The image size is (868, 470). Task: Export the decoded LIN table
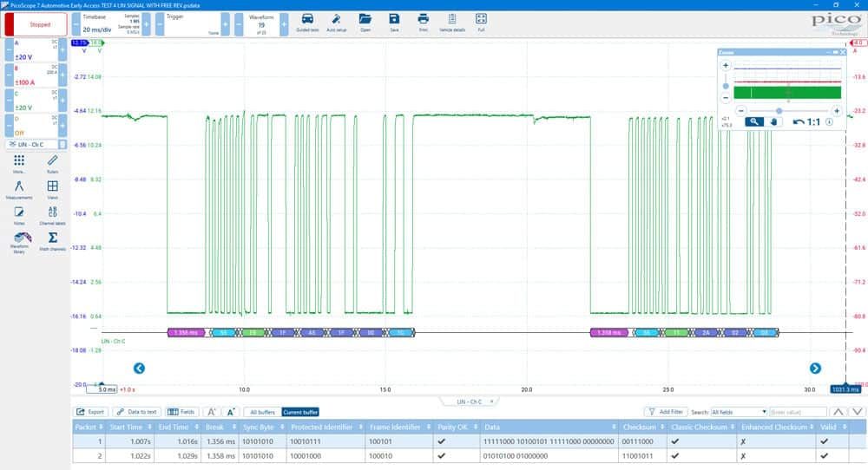point(90,412)
